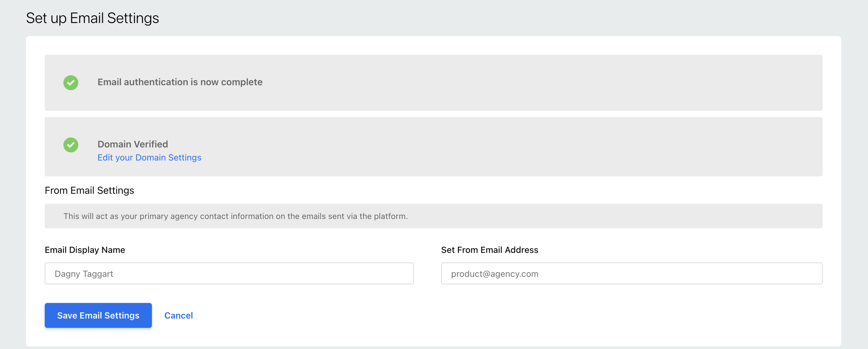This screenshot has height=349, width=868.
Task: Click 'Email authentication is now complete' text
Action: coord(180,82)
